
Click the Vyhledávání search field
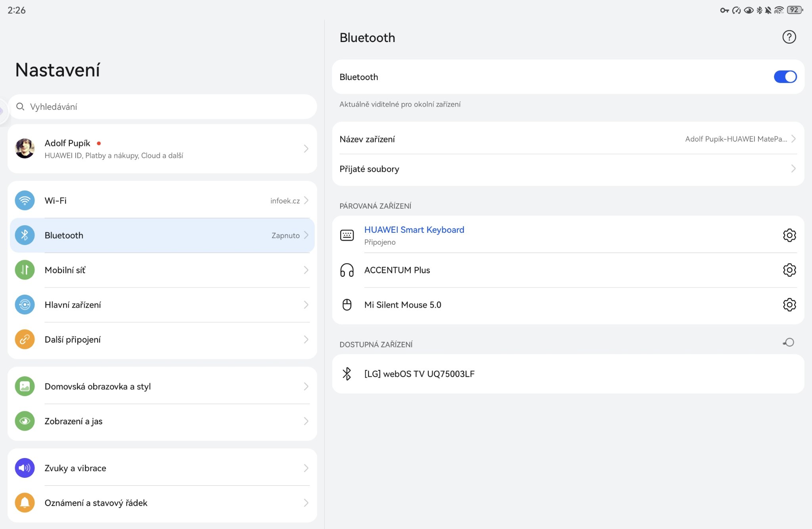point(163,107)
